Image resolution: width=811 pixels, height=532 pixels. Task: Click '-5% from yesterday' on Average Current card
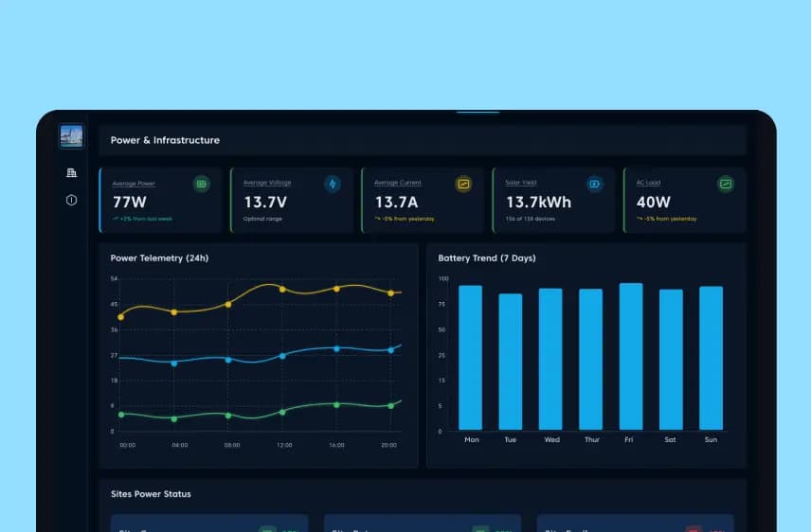pyautogui.click(x=407, y=219)
